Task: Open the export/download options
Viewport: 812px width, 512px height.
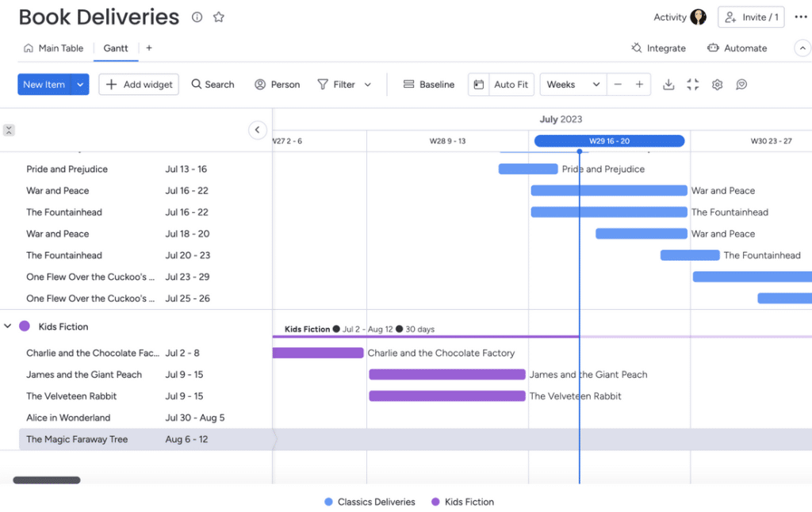Action: pyautogui.click(x=670, y=84)
